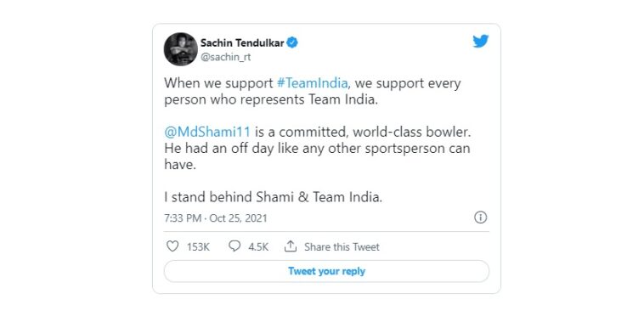This screenshot has width=644, height=322.
Task: Like the tweet with heart icon
Action: click(x=172, y=246)
